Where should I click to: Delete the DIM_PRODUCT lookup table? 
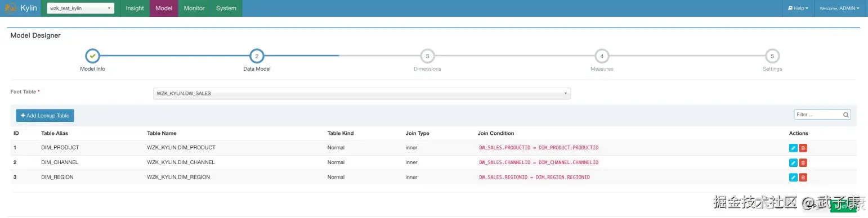(x=803, y=148)
